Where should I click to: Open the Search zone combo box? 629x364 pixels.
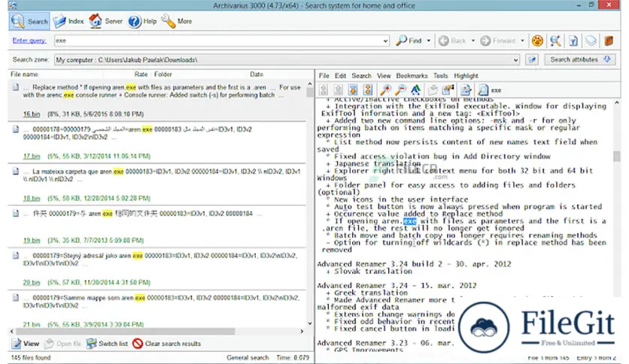287,59
